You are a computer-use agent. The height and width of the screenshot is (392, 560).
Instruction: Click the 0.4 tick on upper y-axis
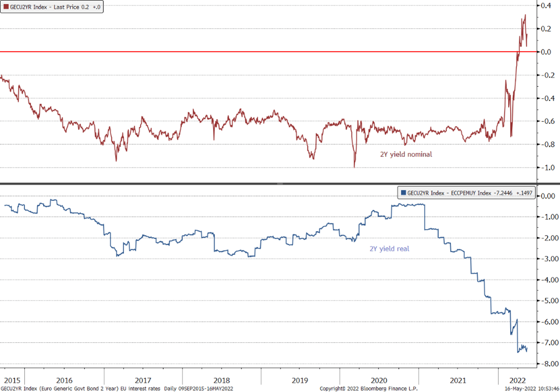point(546,6)
